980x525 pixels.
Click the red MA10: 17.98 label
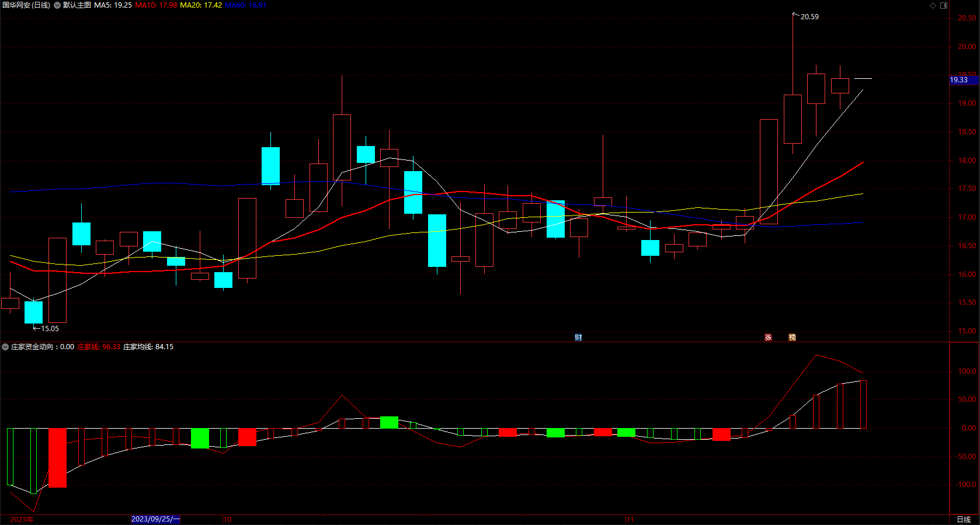(x=156, y=5)
